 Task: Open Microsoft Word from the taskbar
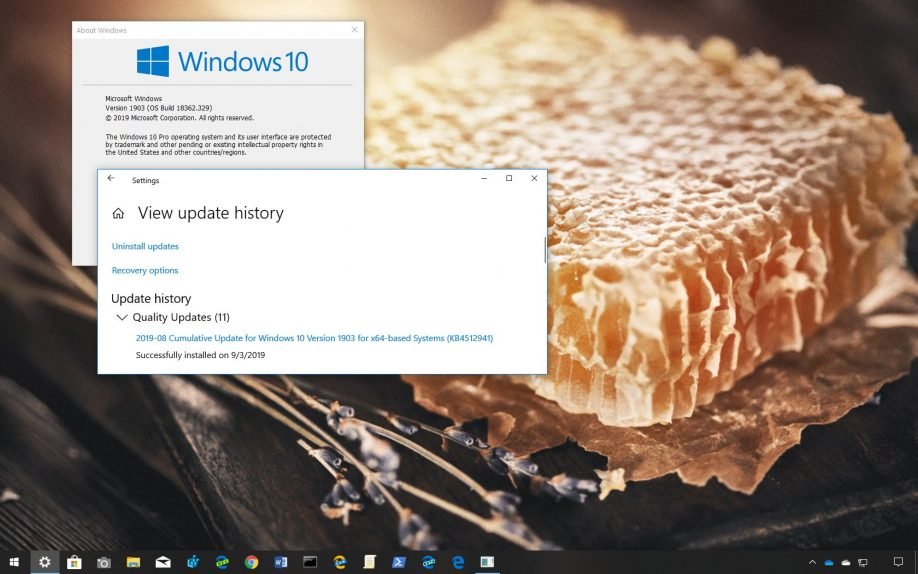click(281, 562)
